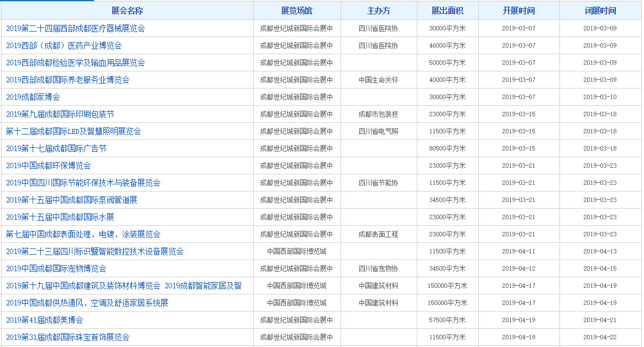Open 第十二届成都国际LED及智慧照明展览会 link
This screenshot has height=347, width=644.
point(74,131)
